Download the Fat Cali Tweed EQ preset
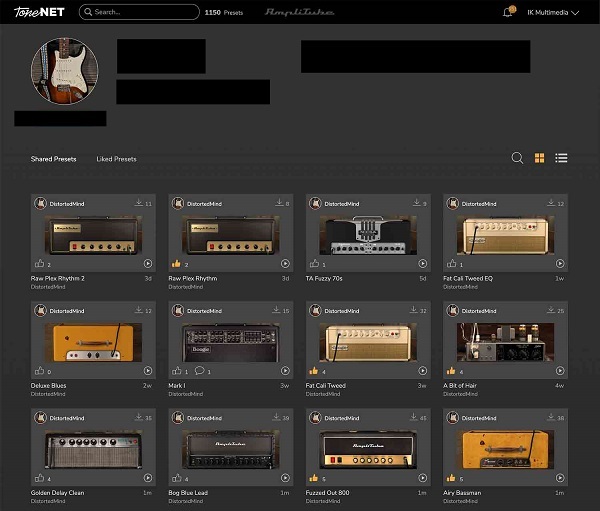 click(x=551, y=202)
